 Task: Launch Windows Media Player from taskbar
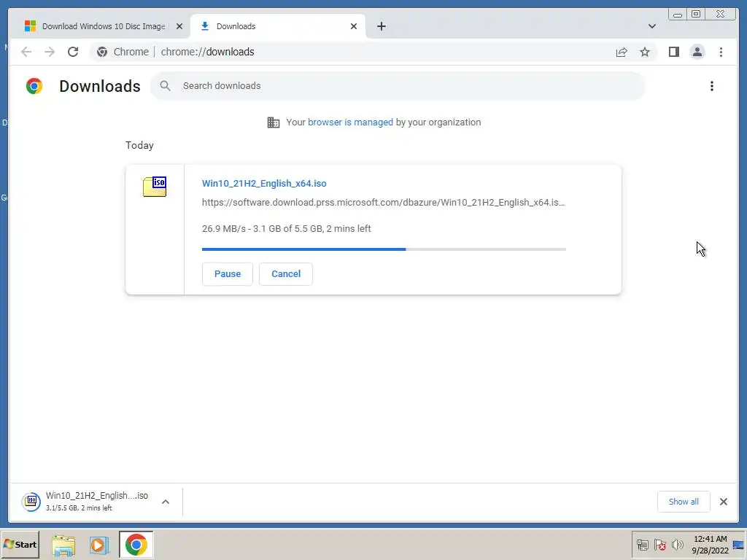click(99, 545)
